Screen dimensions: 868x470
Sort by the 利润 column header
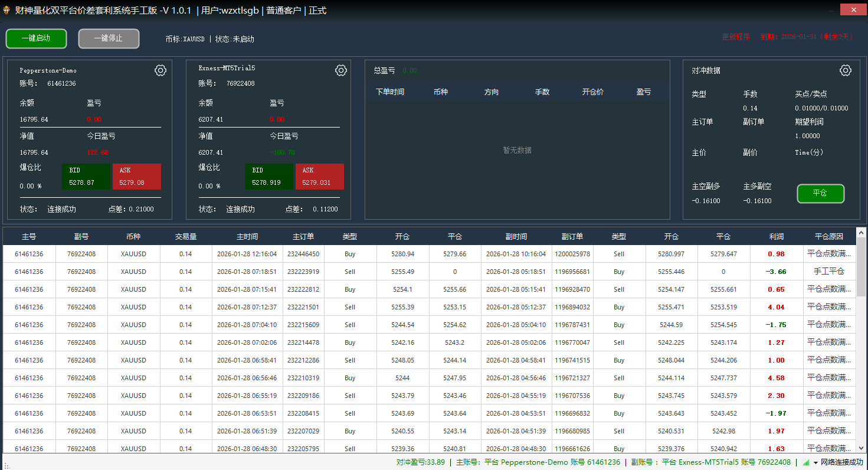776,236
